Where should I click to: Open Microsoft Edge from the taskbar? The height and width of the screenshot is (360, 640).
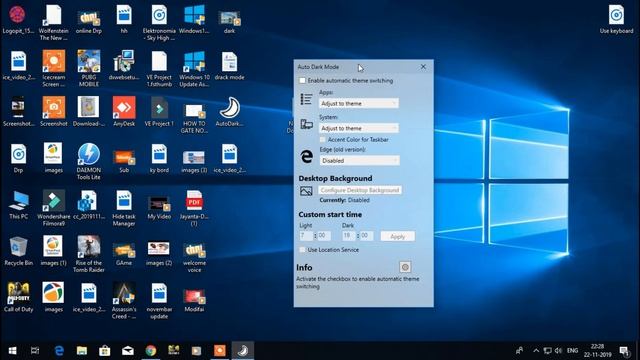[59, 351]
